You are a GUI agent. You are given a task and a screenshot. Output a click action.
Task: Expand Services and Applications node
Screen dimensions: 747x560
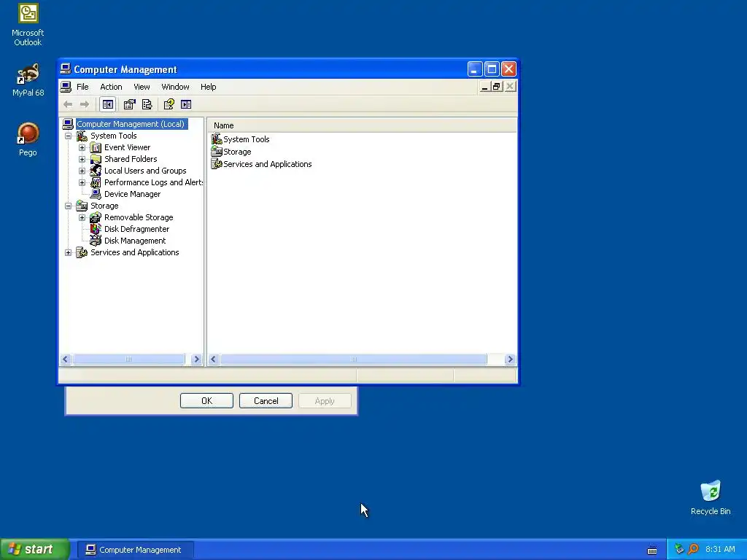tap(68, 253)
